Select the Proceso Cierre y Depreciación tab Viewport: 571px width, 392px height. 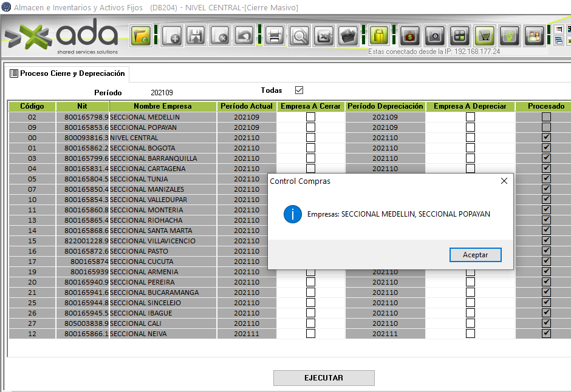click(x=67, y=73)
